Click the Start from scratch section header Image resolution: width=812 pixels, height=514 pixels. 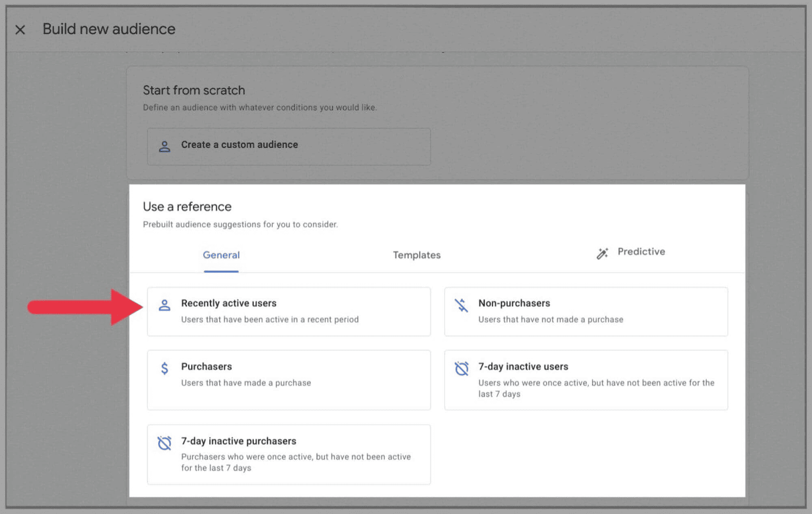point(194,90)
